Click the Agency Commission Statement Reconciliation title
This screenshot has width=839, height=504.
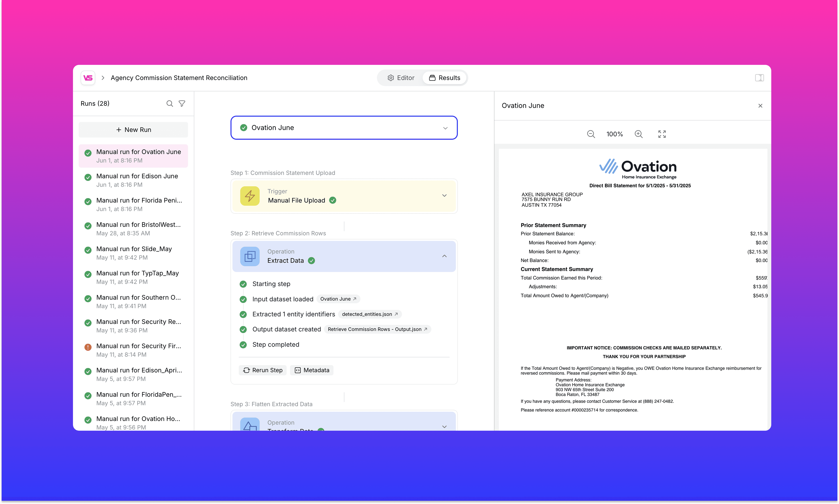[x=179, y=78]
